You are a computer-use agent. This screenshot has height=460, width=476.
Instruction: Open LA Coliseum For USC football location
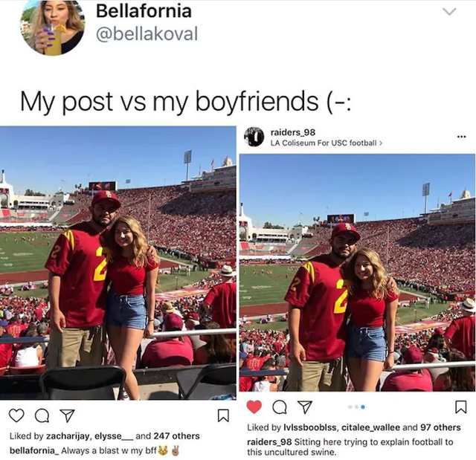click(327, 143)
